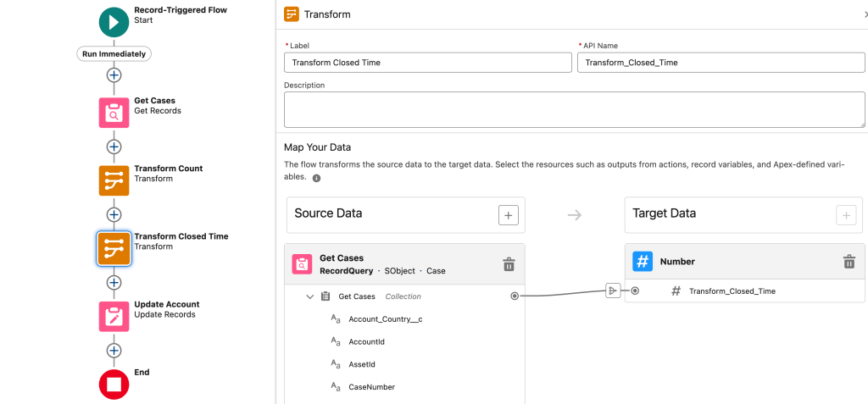The image size is (868, 404).
Task: Click the Run Immediately path label
Action: tap(114, 53)
